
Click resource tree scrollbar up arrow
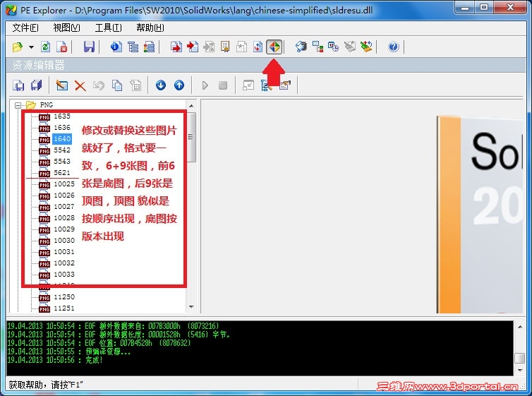point(191,106)
